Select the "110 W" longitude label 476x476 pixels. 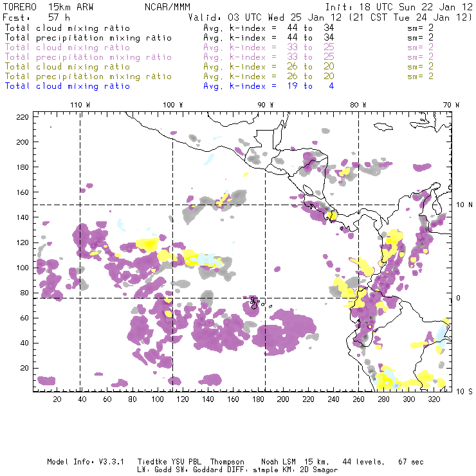click(x=80, y=105)
